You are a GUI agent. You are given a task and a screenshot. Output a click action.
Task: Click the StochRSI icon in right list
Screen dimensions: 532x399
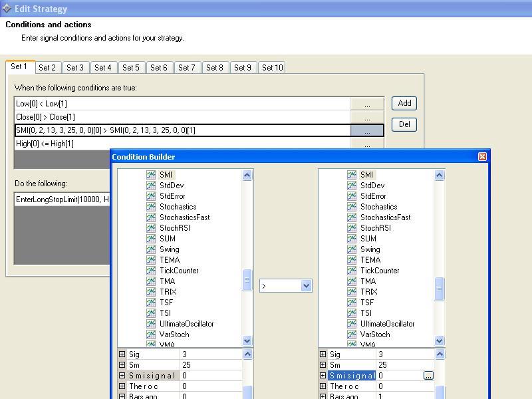(352, 228)
